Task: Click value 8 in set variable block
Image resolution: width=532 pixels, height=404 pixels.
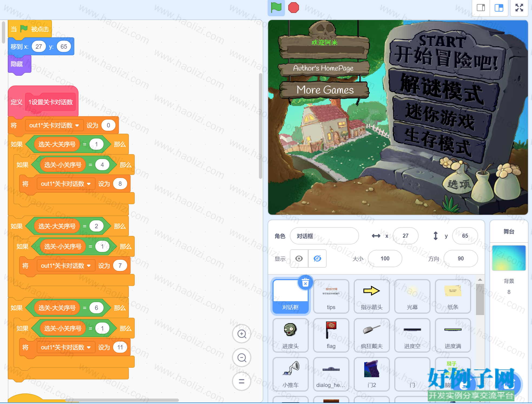Action: pyautogui.click(x=120, y=184)
